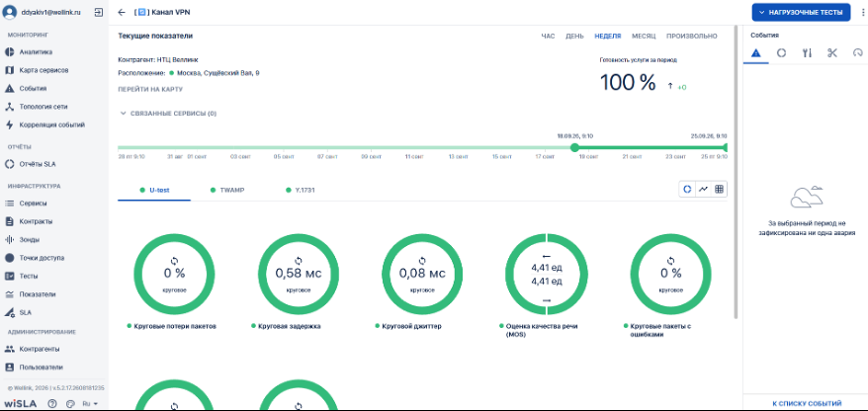
Task: Open the Показатели sidebar icon
Action: pos(9,294)
